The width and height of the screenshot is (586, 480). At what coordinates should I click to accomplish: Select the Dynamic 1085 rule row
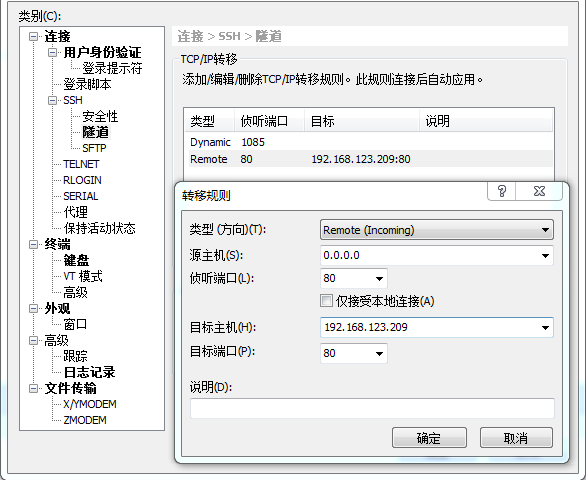368,142
